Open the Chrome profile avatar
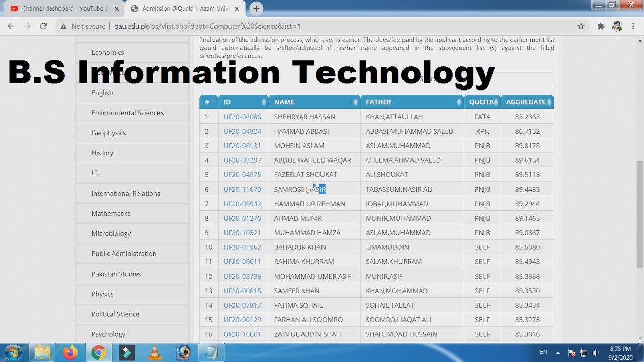Screen dimensions: 644x362 [x=617, y=26]
